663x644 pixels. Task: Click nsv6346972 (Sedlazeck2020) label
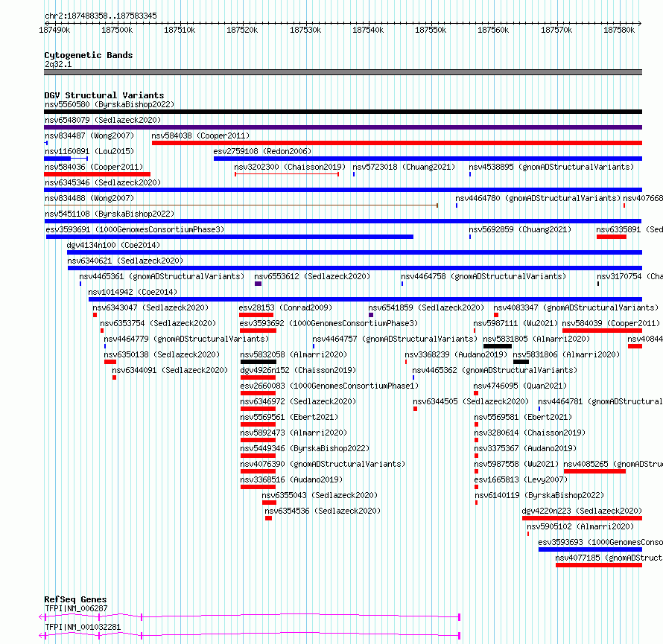coord(298,401)
